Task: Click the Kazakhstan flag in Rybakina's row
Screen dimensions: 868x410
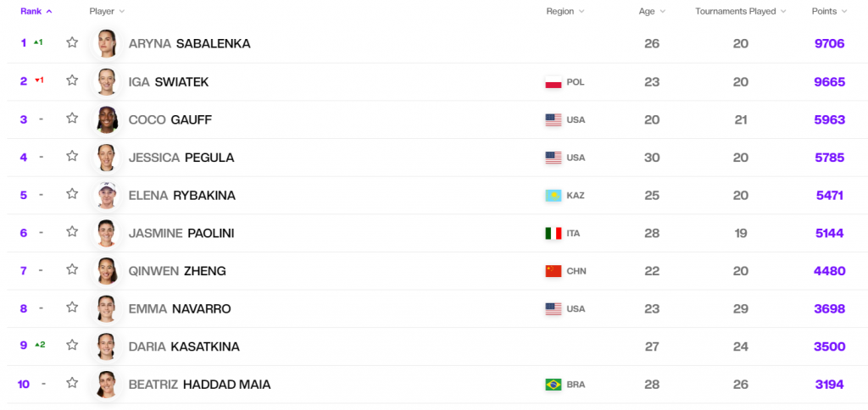Action: click(x=554, y=196)
